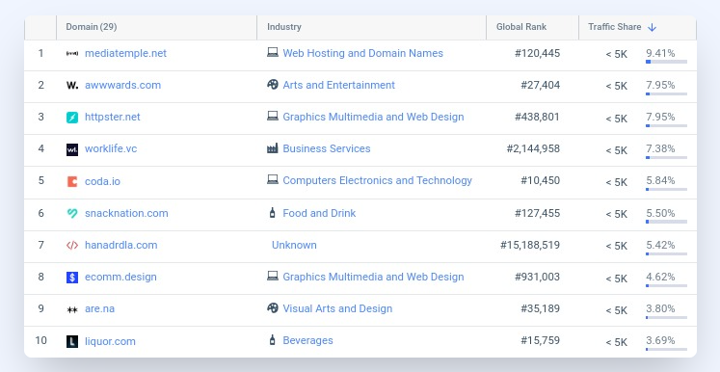The height and width of the screenshot is (372, 720).
Task: Click palette icon beside Visual Arts and Design
Action: tap(273, 308)
